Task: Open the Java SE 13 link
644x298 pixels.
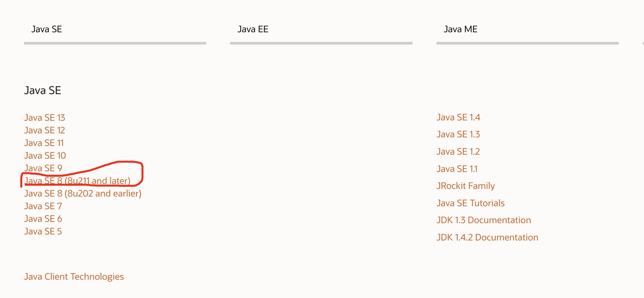Action: coord(45,118)
